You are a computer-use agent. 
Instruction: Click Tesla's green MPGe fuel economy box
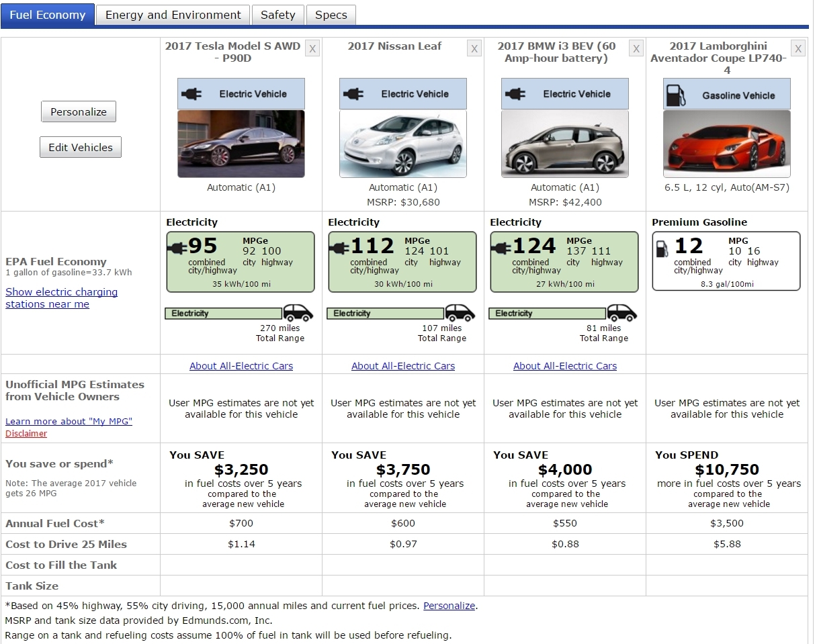tap(241, 262)
